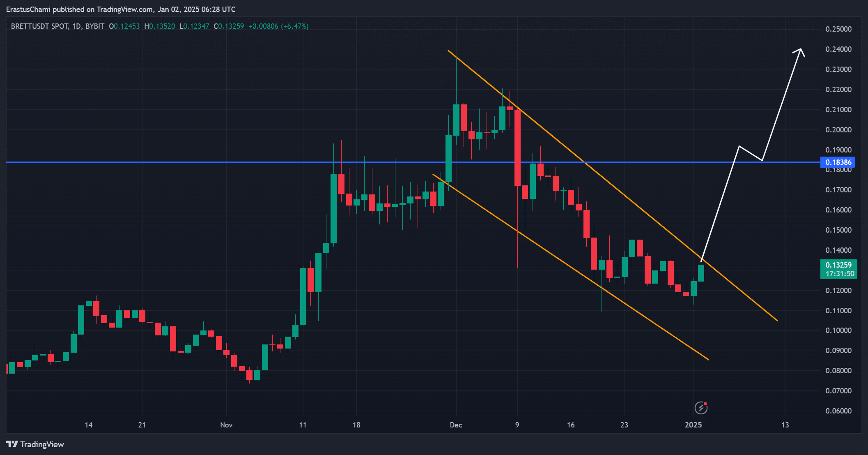Click the BRETTUSDT SPOT symbol label

coord(40,26)
